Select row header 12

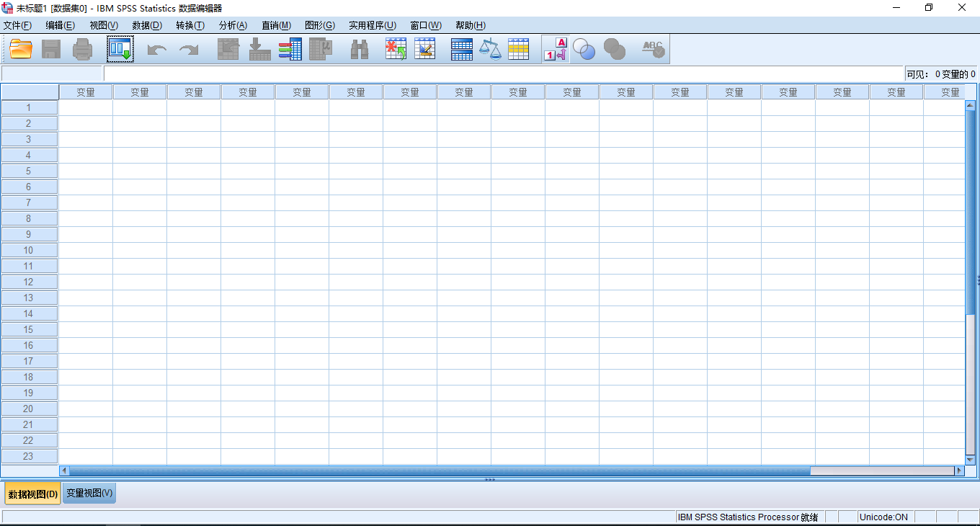29,282
